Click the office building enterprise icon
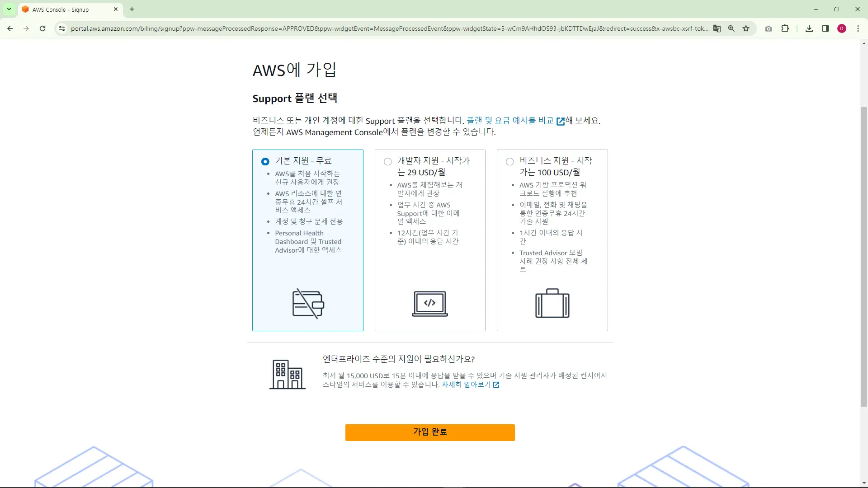Screen dimensions: 868x488 click(x=288, y=374)
